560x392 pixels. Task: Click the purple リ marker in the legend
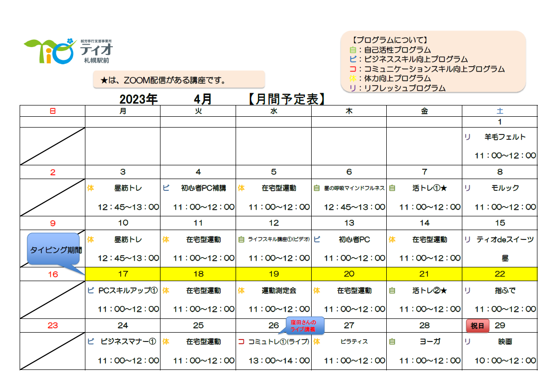pos(352,88)
